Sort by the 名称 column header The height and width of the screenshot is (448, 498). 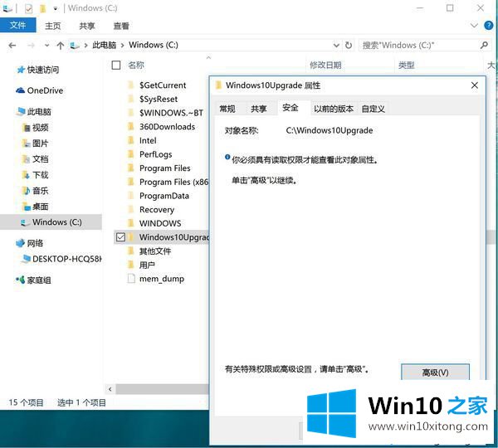pyautogui.click(x=136, y=65)
